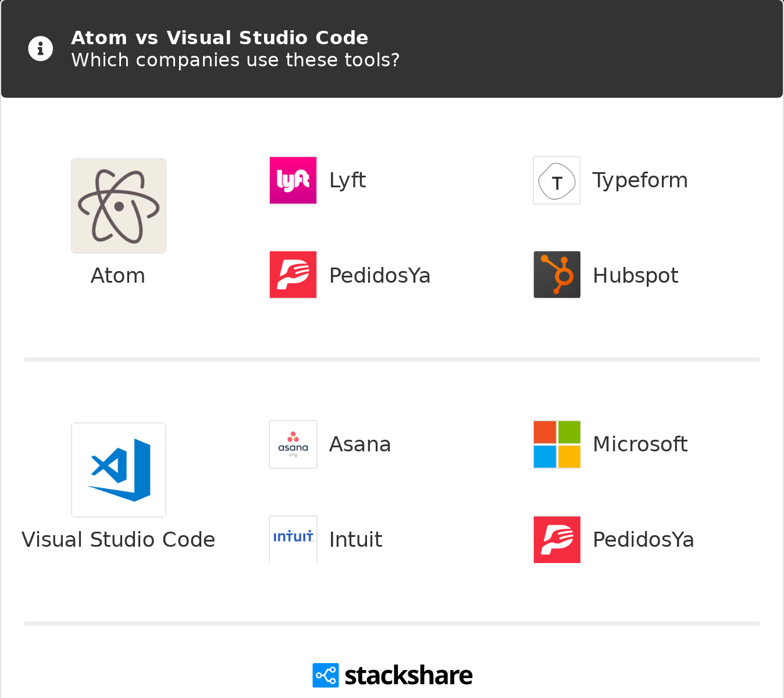Click the Intuit logo icon

pyautogui.click(x=293, y=539)
